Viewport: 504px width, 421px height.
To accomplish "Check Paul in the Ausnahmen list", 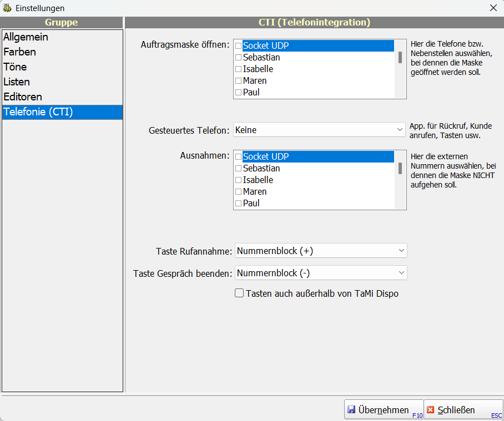I will 238,204.
